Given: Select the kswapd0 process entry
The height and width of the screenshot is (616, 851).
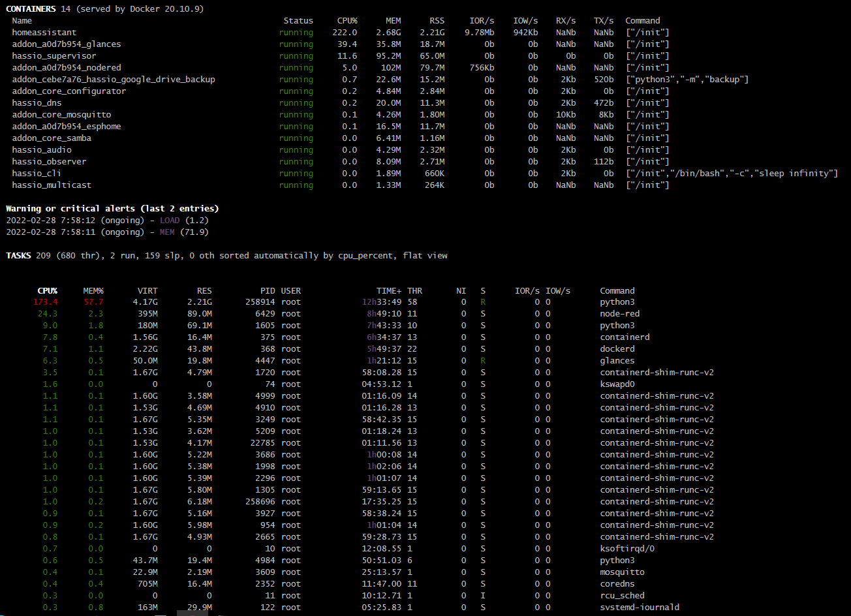Looking at the screenshot, I should click(617, 384).
